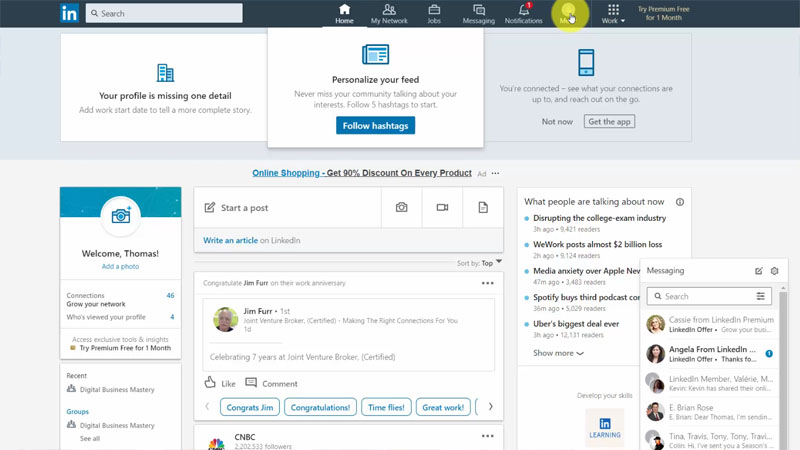Expand Show more news stories
800x450 pixels.
[558, 353]
